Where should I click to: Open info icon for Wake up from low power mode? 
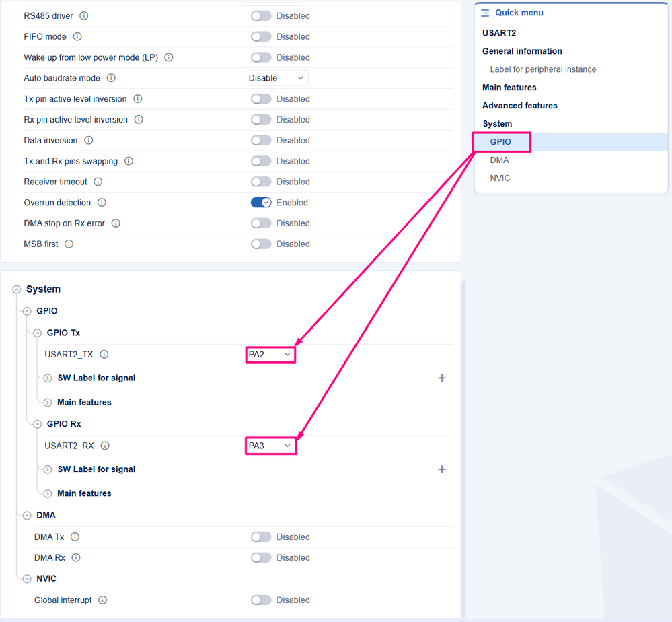pos(169,57)
